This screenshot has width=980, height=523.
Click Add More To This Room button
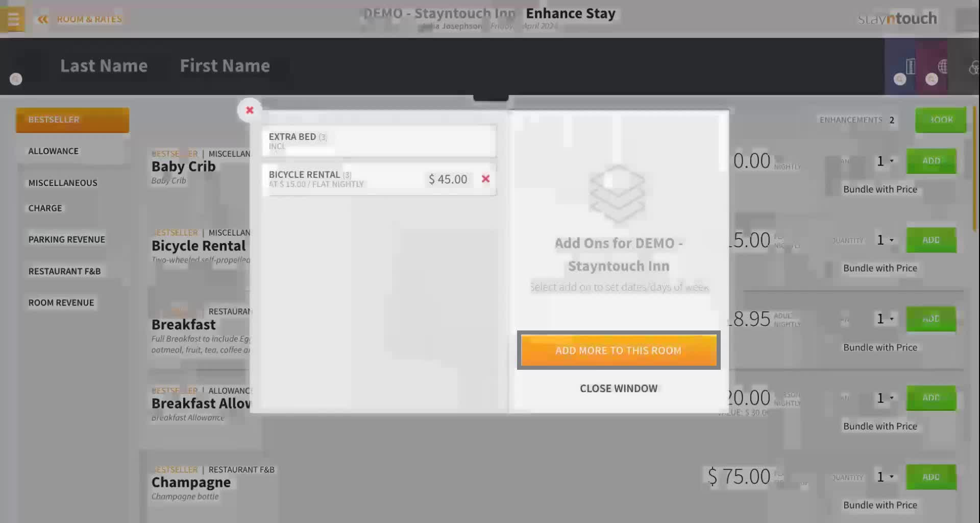click(x=619, y=350)
